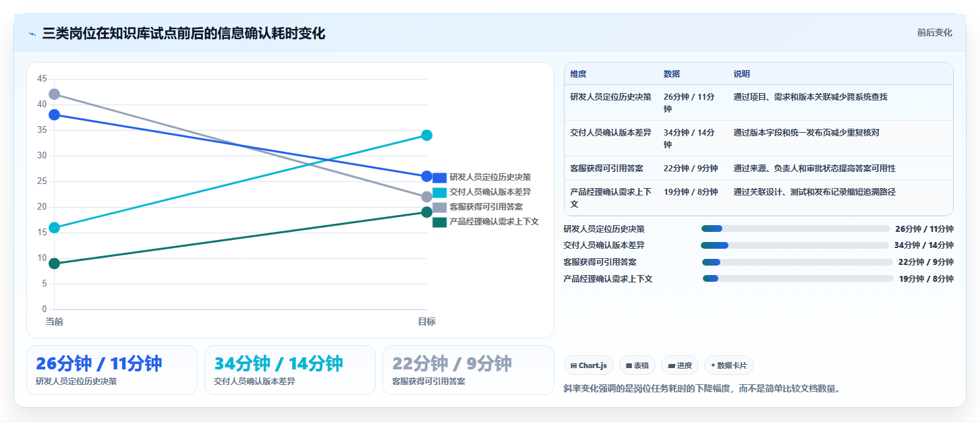The image size is (980, 422).
Task: Click the 前后变化 badge in the header
Action: pyautogui.click(x=934, y=32)
